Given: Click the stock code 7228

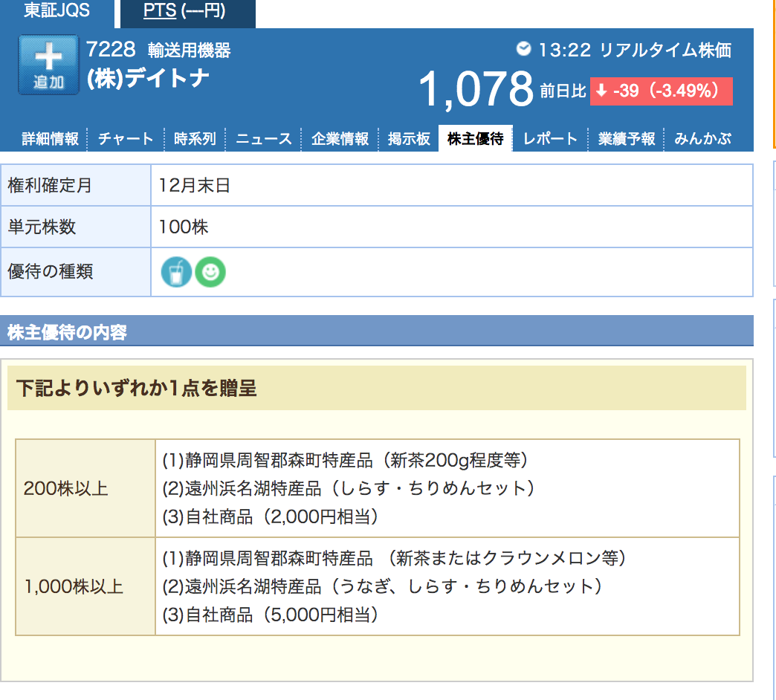Looking at the screenshot, I should 111,50.
